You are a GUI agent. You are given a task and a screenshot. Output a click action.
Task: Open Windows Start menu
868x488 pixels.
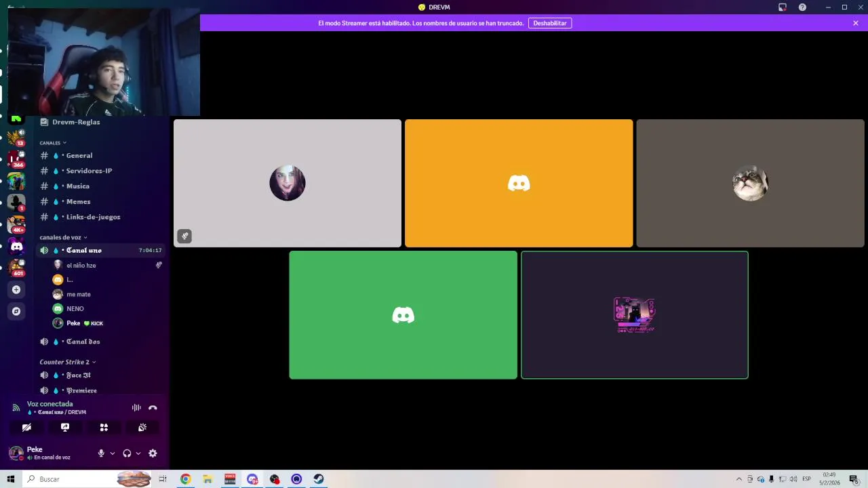(x=11, y=479)
